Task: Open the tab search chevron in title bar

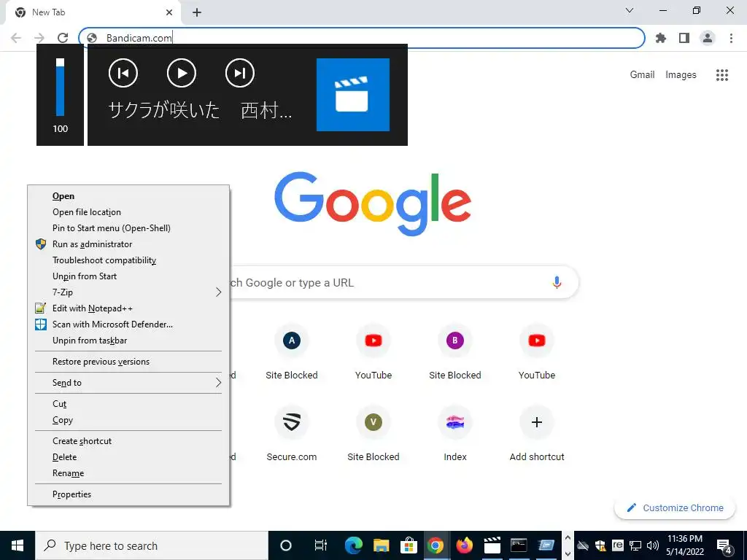Action: coord(630,10)
